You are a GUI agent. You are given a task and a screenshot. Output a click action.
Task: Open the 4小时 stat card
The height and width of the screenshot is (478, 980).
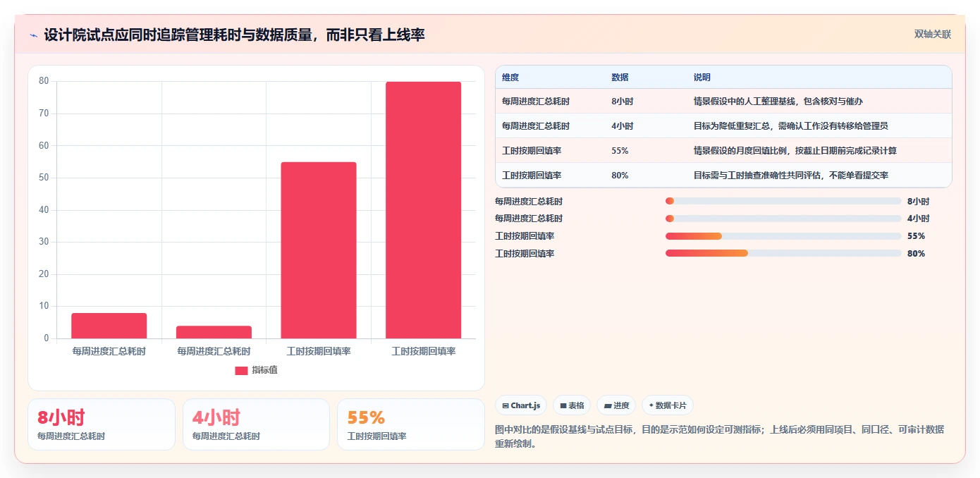pyautogui.click(x=256, y=424)
